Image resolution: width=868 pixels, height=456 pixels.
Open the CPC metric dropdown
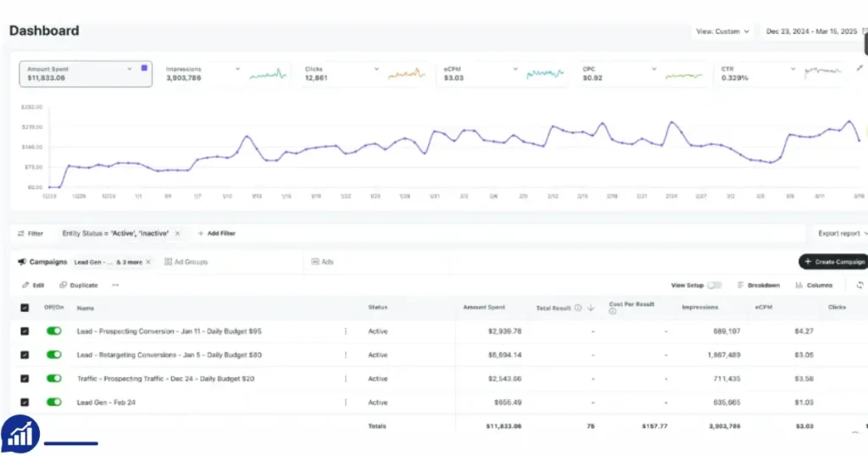(654, 70)
